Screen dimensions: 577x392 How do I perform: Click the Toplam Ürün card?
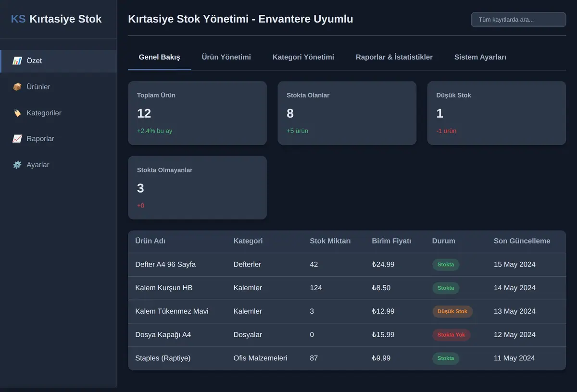[x=197, y=113]
